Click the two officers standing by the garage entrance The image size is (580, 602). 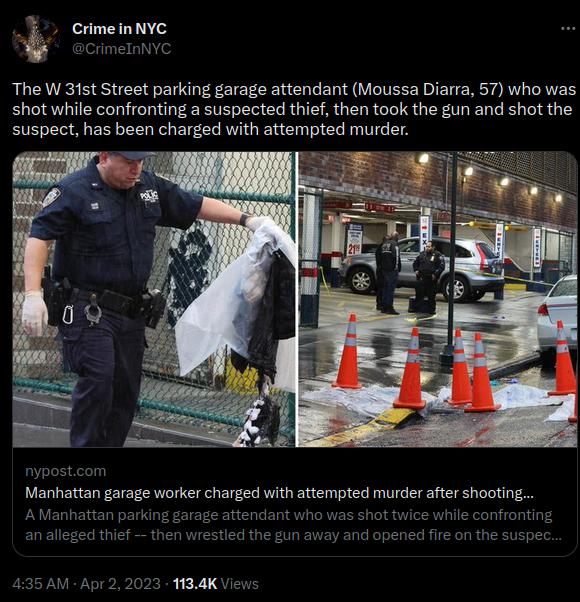[409, 273]
